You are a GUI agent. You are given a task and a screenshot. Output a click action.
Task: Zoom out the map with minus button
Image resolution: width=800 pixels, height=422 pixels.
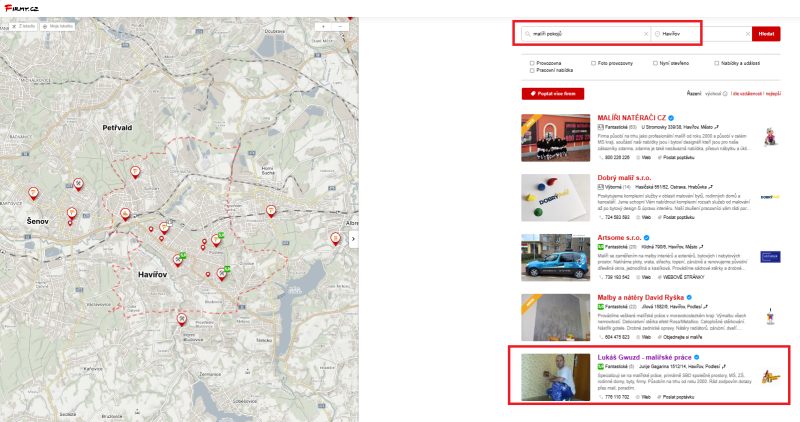(340, 27)
